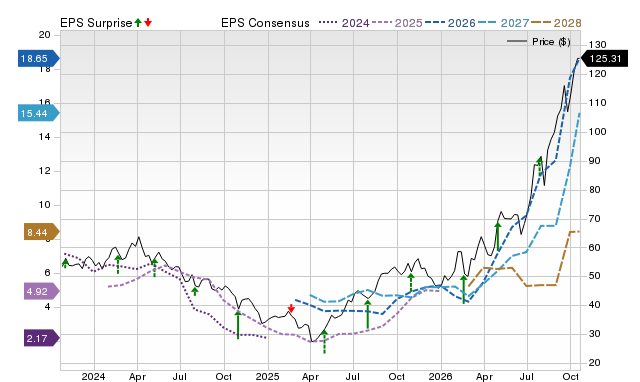
Task: Click the 2024 x-axis label
Action: [93, 376]
